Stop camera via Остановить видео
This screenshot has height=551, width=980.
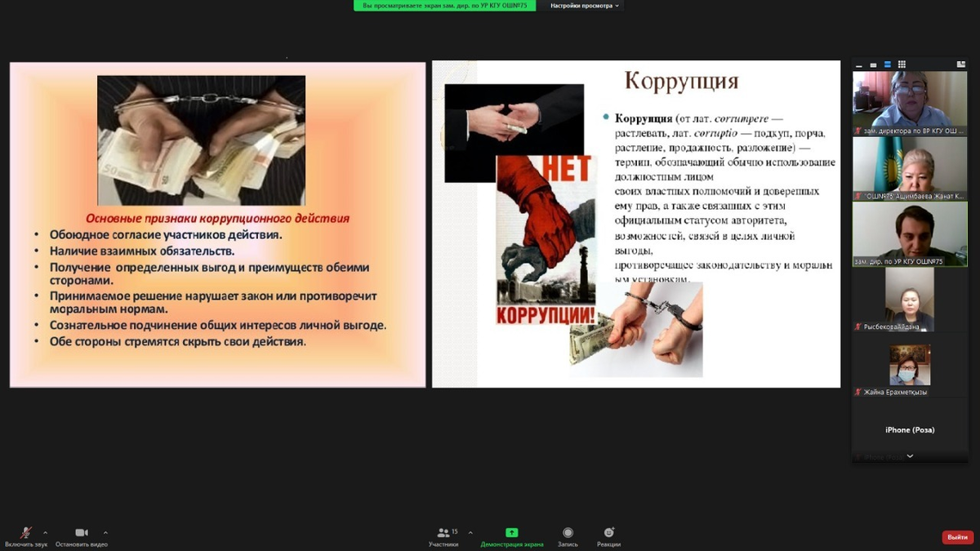click(82, 534)
